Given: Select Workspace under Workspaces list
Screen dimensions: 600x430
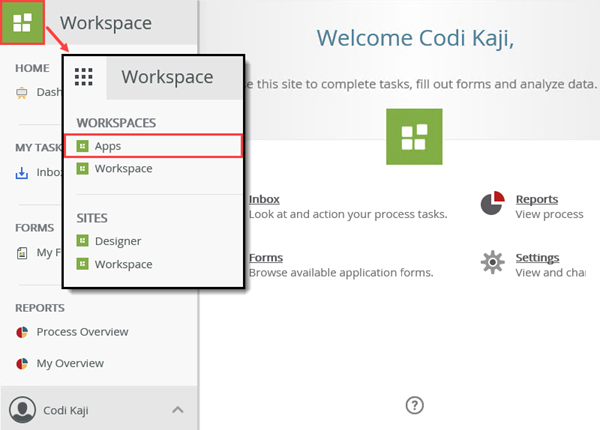Looking at the screenshot, I should coord(123,169).
